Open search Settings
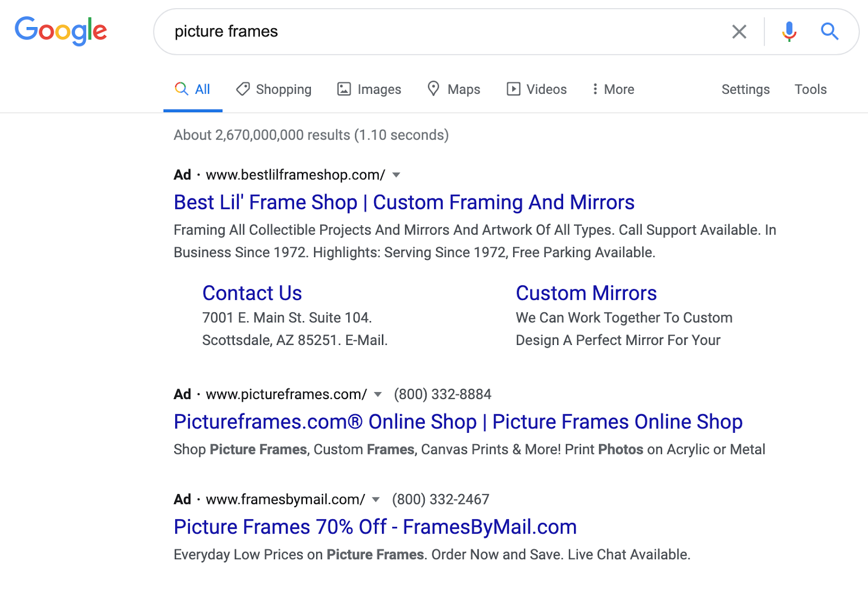Image resolution: width=868 pixels, height=589 pixels. click(745, 89)
